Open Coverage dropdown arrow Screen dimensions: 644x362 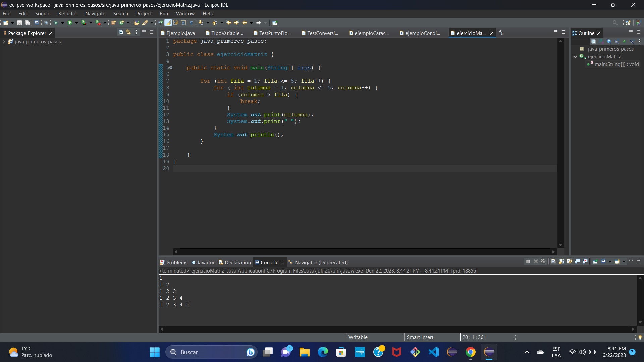91,23
